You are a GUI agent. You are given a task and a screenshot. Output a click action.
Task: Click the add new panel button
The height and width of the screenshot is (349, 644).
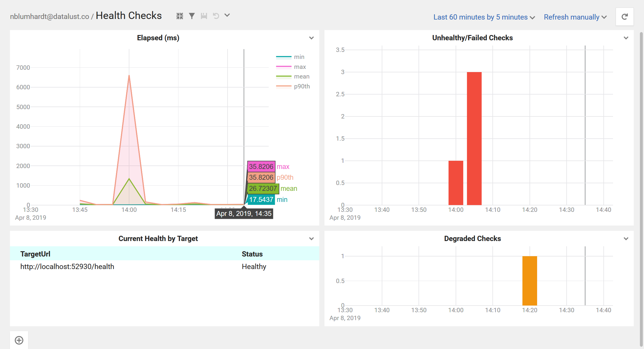point(19,340)
